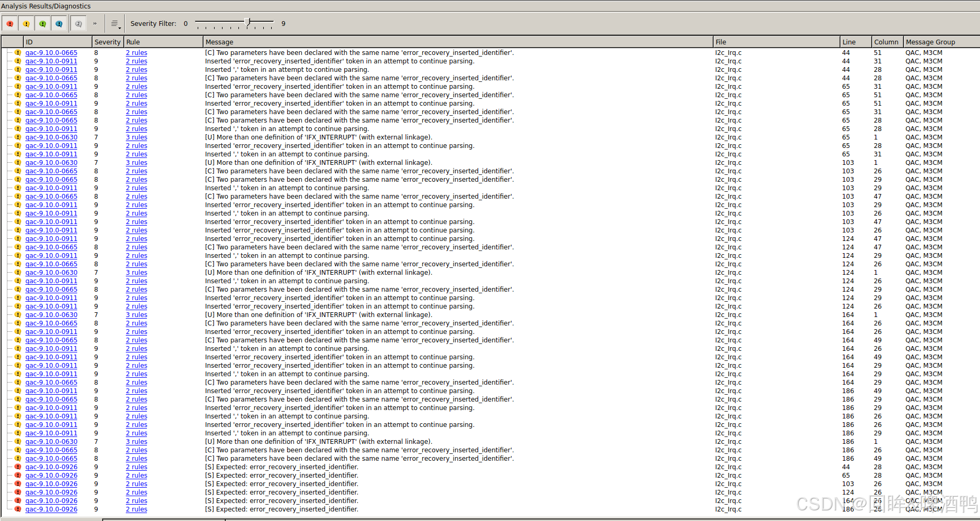980x521 pixels.
Task: Open '2 rules' link for 0665 line 44 column 51
Action: click(x=136, y=53)
